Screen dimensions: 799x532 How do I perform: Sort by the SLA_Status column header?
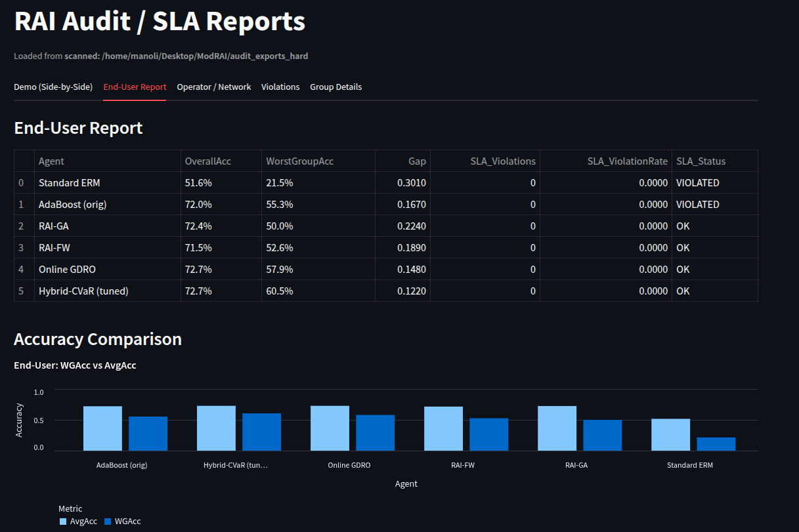click(x=701, y=161)
